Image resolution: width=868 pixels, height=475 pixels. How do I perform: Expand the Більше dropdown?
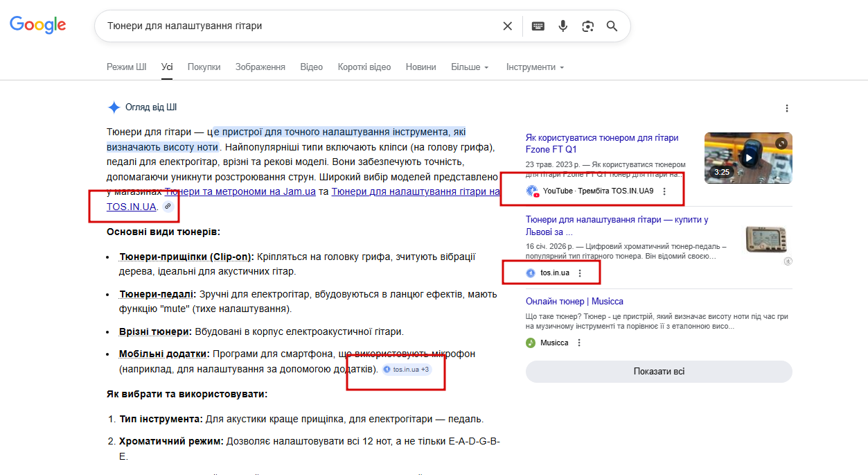click(470, 67)
